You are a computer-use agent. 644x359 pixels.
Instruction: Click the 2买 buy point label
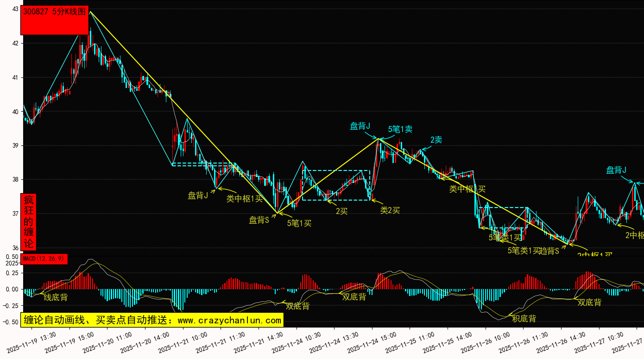tap(342, 211)
